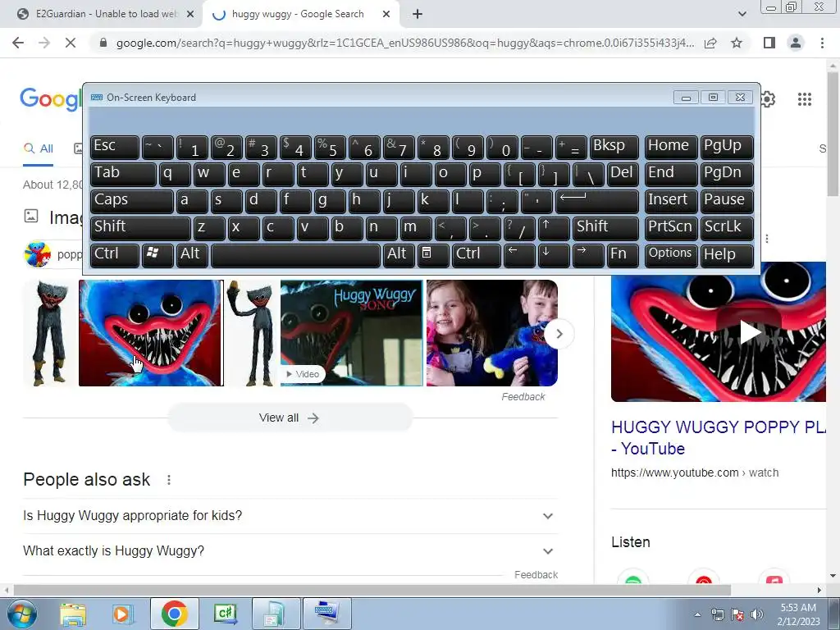Screen dimensions: 840x630
Task: Click the Tab key on keyboard
Action: [x=123, y=174]
